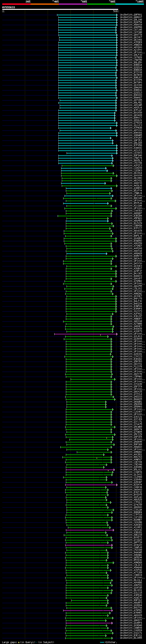
Task: Select the UniRef100_Q2QS14 hit name
Action: tap(131, 67)
